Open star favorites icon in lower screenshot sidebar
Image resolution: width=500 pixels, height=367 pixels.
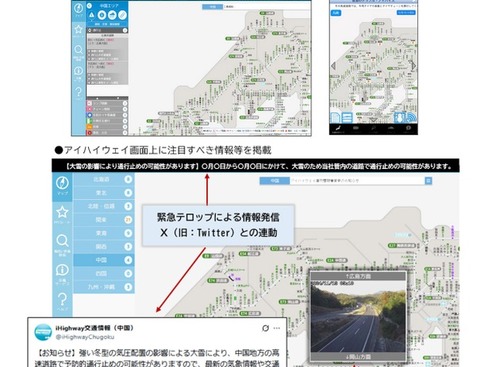[x=62, y=212]
